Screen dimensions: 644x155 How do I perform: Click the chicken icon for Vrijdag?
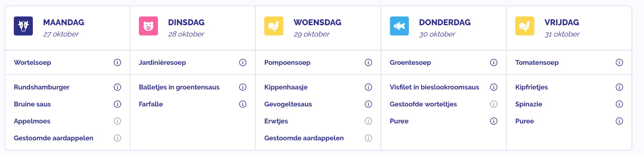[525, 26]
